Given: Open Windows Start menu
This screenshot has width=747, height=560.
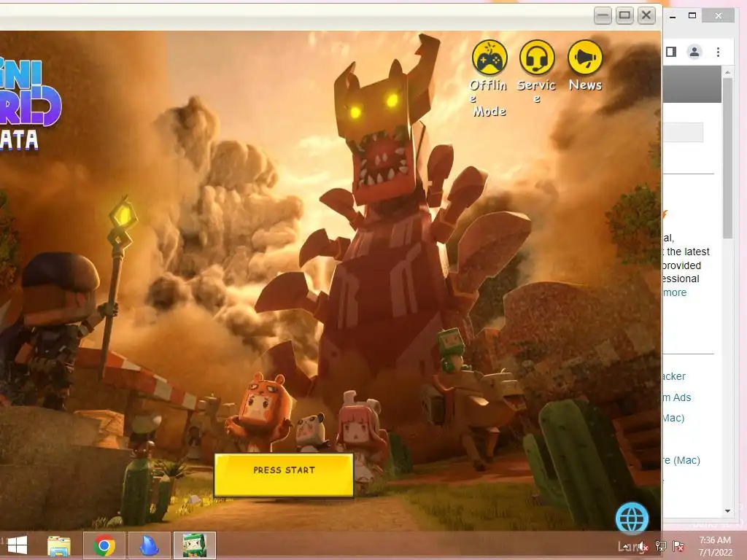Looking at the screenshot, I should [18, 545].
